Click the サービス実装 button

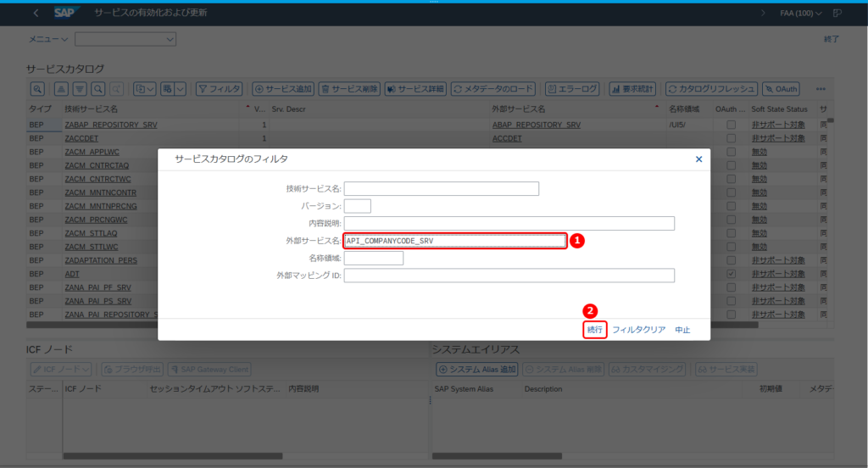(726, 370)
